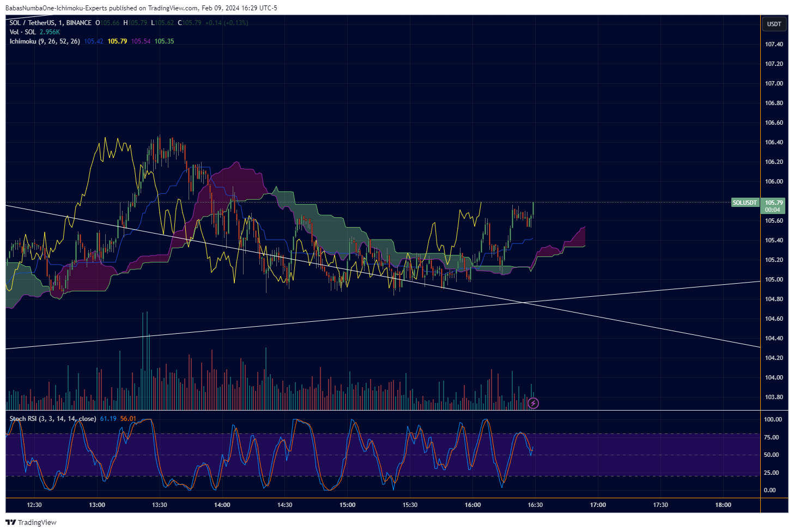This screenshot has height=532, width=794.
Task: Click the high value H105.79
Action: click(x=135, y=23)
